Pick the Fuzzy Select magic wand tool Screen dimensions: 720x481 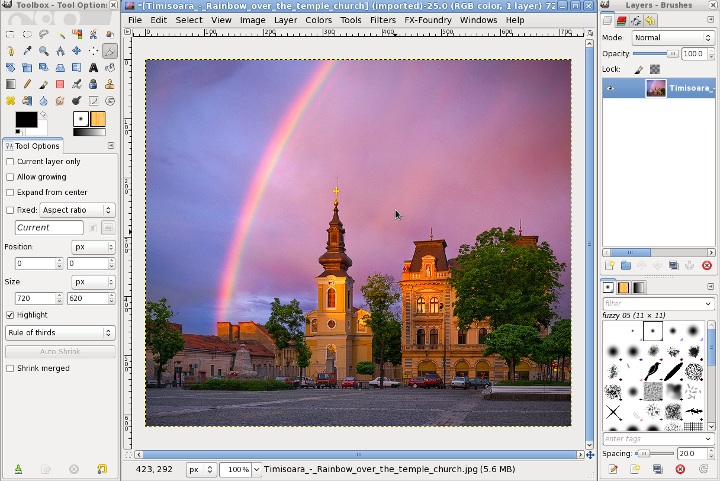(60, 34)
